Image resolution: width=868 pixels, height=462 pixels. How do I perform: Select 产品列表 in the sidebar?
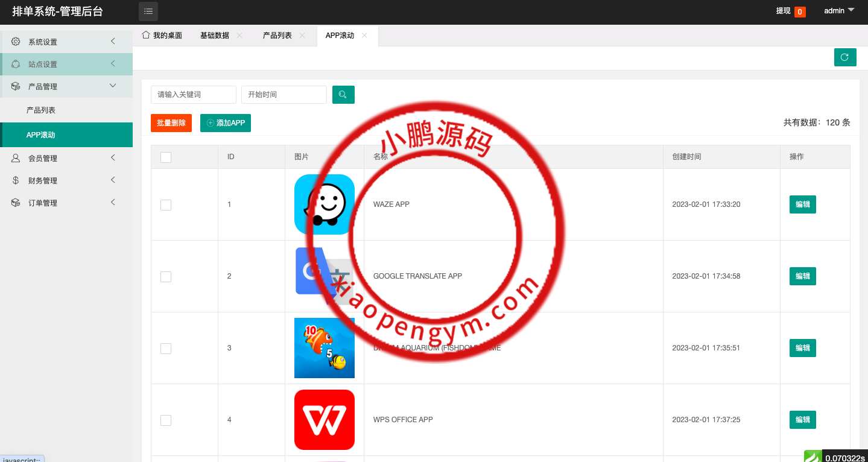[x=41, y=110]
